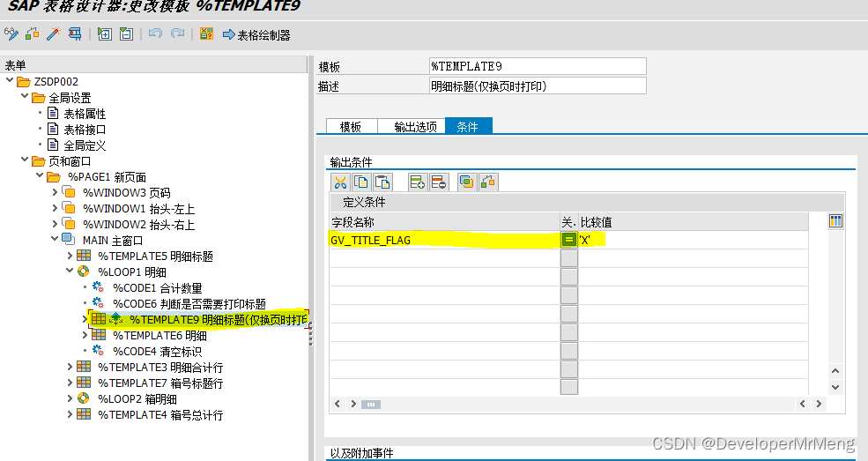Viewport: 868px width, 461px height.
Task: Click the delete row icon in 输出条件
Action: coord(439,182)
